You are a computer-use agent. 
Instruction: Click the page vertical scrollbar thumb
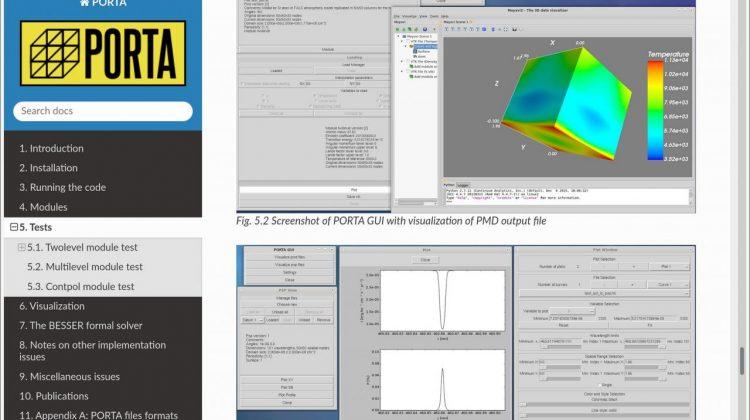pos(742,361)
